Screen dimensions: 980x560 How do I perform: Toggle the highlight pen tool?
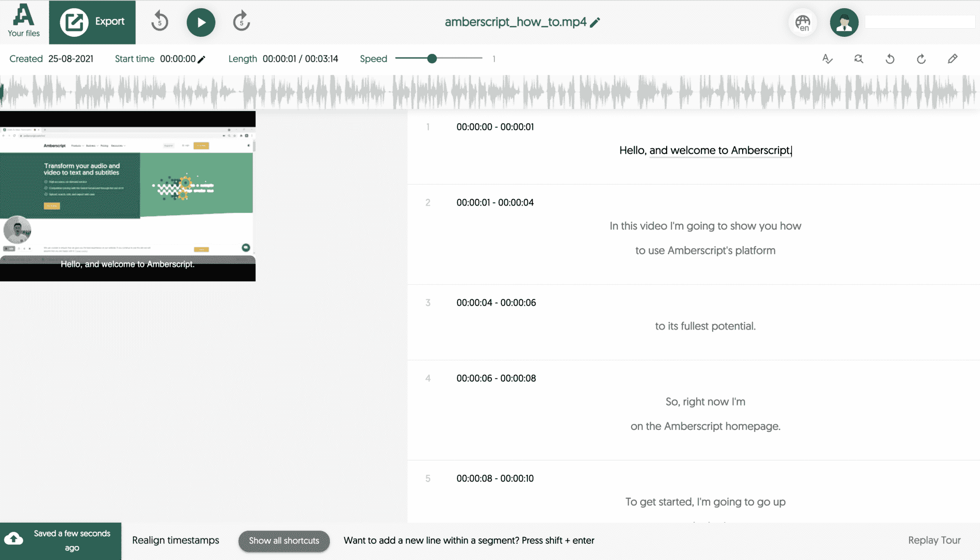point(952,59)
